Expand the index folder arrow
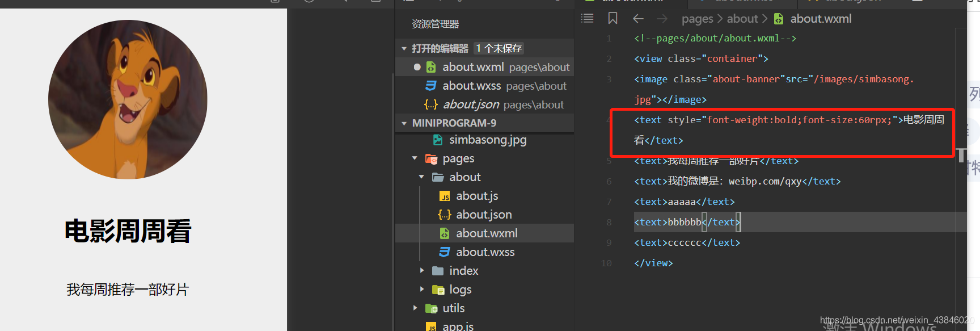Viewport: 980px width, 331px height. click(421, 271)
